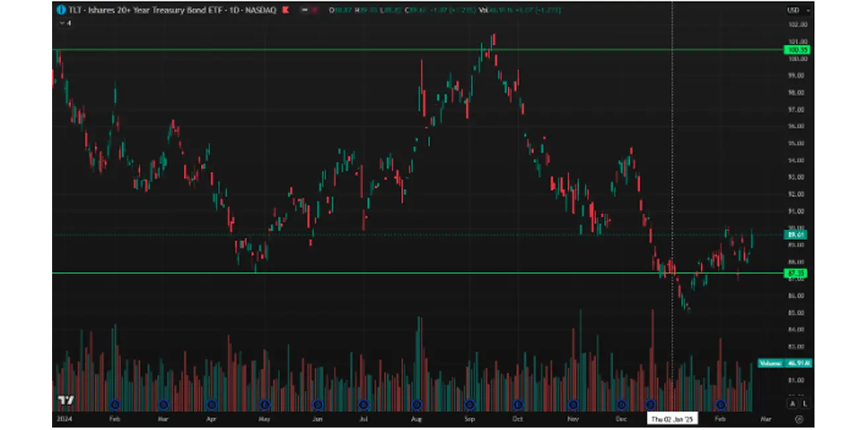Click the event marker above the Jul label

point(363,404)
